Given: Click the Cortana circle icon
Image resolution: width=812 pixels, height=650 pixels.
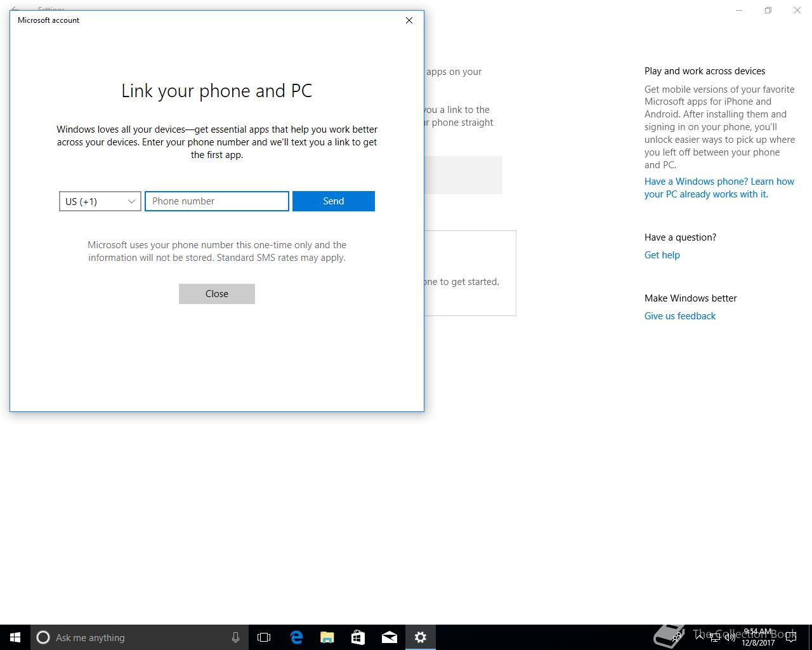Looking at the screenshot, I should [43, 637].
